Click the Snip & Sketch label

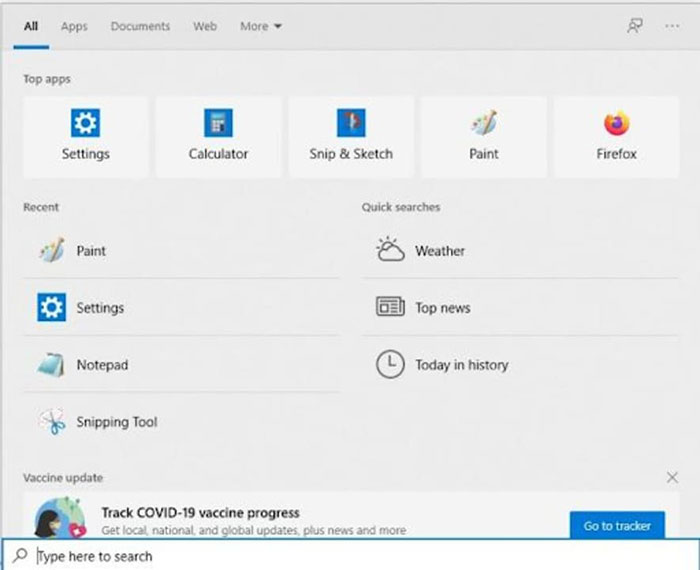tap(351, 154)
